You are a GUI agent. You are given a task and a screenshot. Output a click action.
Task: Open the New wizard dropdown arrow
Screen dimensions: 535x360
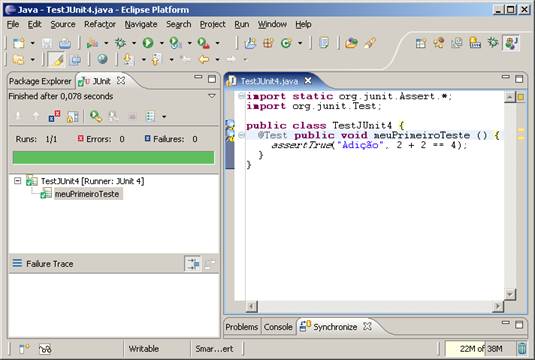tap(32, 43)
